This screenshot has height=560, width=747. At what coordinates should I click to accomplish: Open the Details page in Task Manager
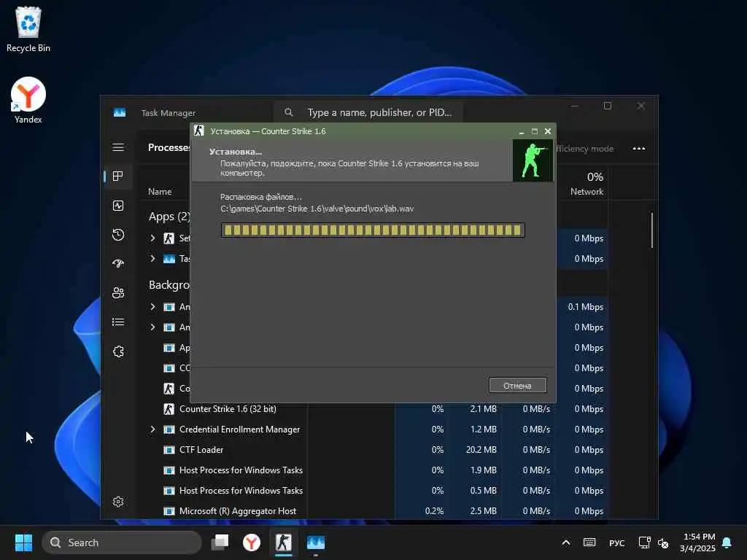pyautogui.click(x=118, y=322)
